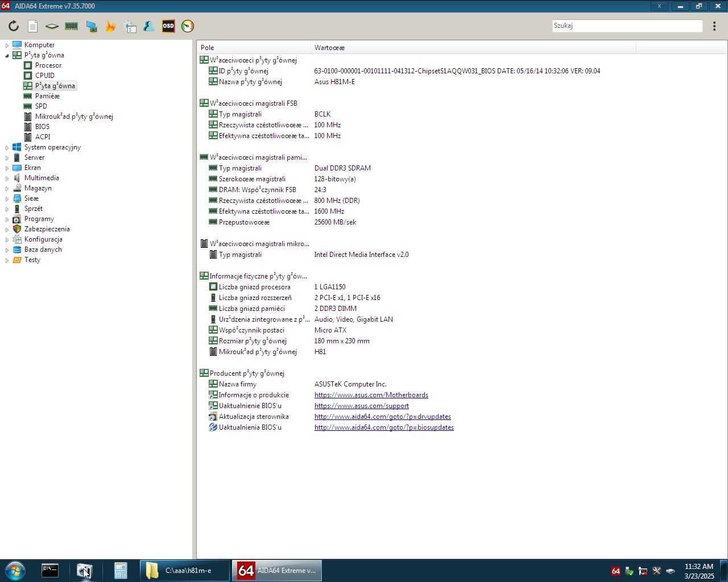728x582 pixels.
Task: Select Pamięć in the tree
Action: [x=47, y=96]
